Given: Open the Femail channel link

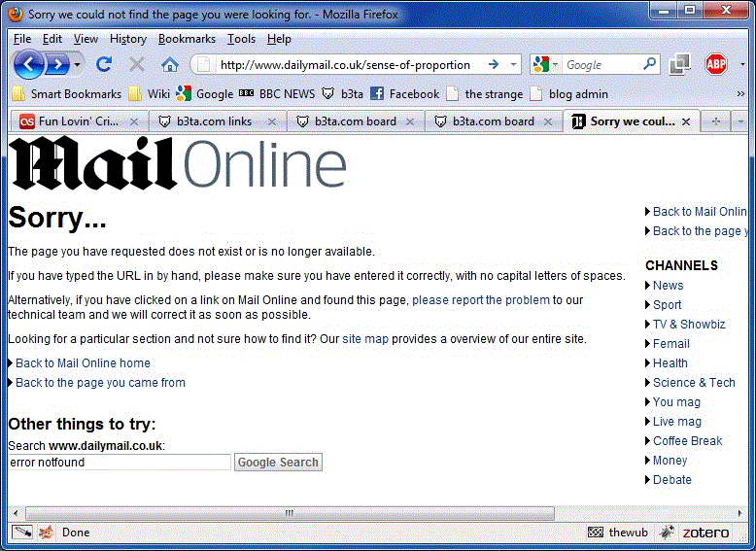Looking at the screenshot, I should click(x=671, y=344).
